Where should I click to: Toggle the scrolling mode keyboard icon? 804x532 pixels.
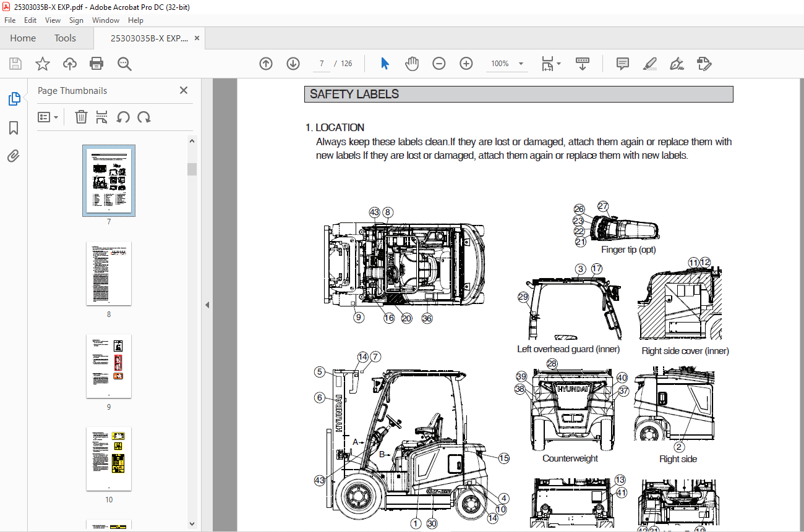point(583,64)
